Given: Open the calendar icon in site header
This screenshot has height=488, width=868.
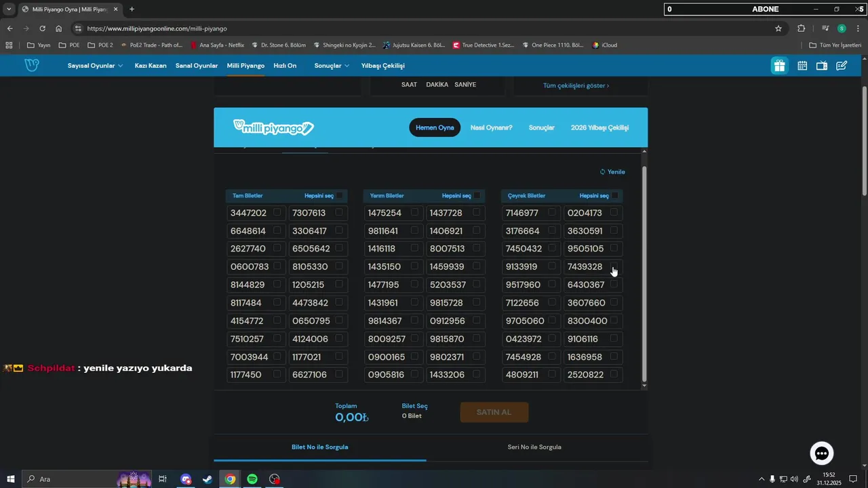Looking at the screenshot, I should click(x=802, y=66).
